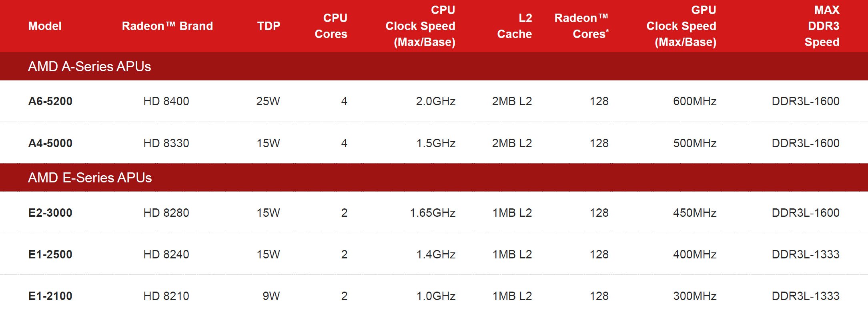Click the Model column header
868x314 pixels.
45,26
